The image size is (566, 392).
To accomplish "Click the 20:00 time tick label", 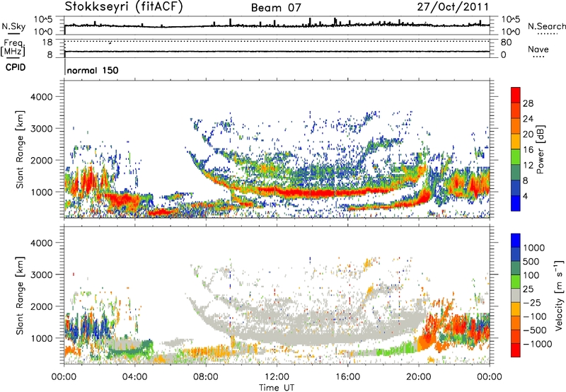I will click(419, 377).
